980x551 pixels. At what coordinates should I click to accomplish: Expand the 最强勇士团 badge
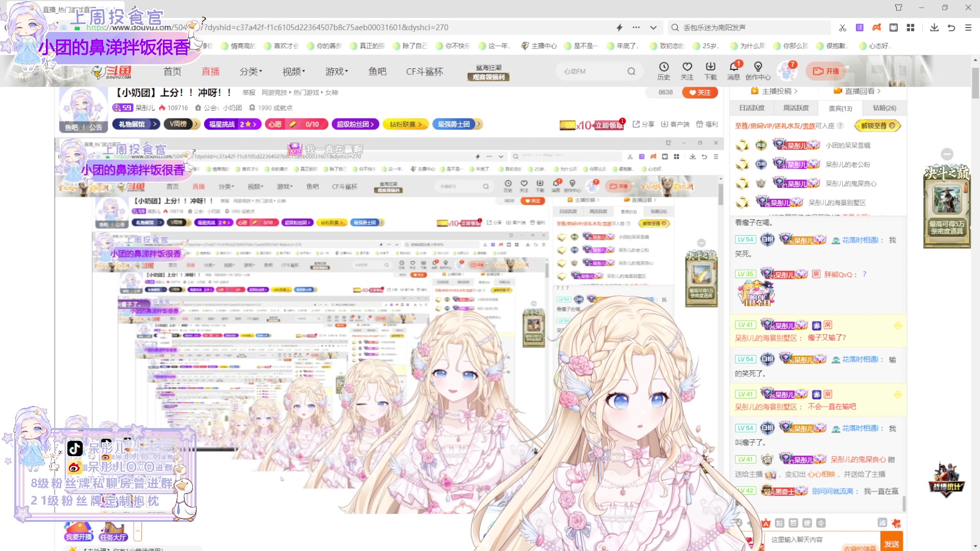[x=457, y=124]
